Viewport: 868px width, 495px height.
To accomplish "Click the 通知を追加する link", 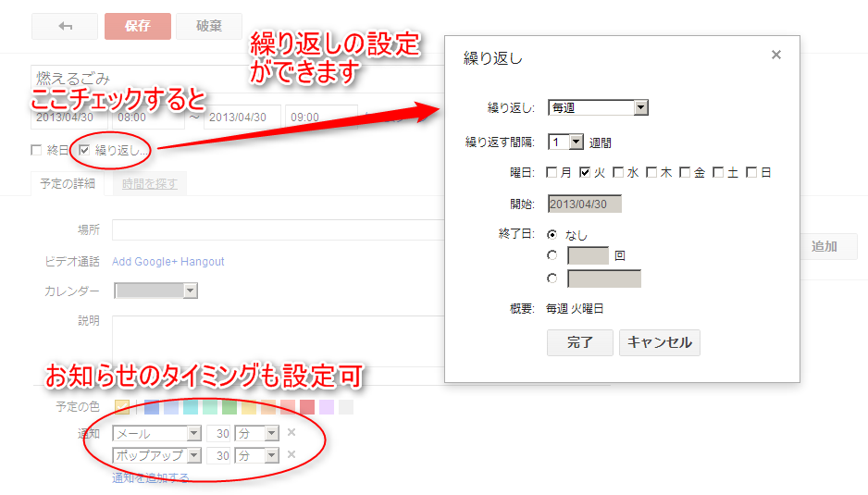I will (x=151, y=477).
